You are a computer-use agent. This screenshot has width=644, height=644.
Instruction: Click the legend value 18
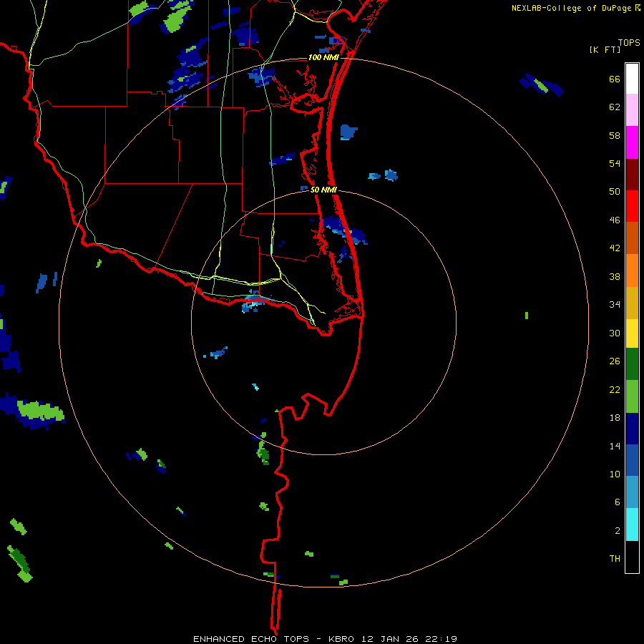click(x=615, y=418)
